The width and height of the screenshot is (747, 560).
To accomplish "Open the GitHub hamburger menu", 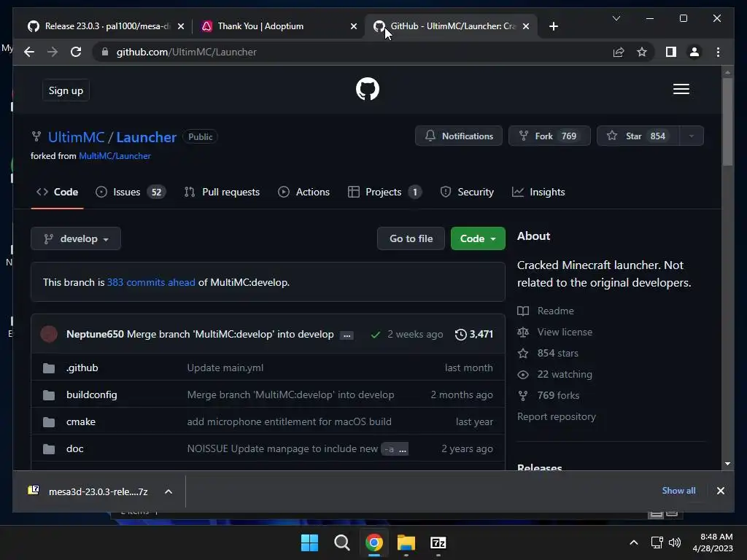I will (681, 89).
